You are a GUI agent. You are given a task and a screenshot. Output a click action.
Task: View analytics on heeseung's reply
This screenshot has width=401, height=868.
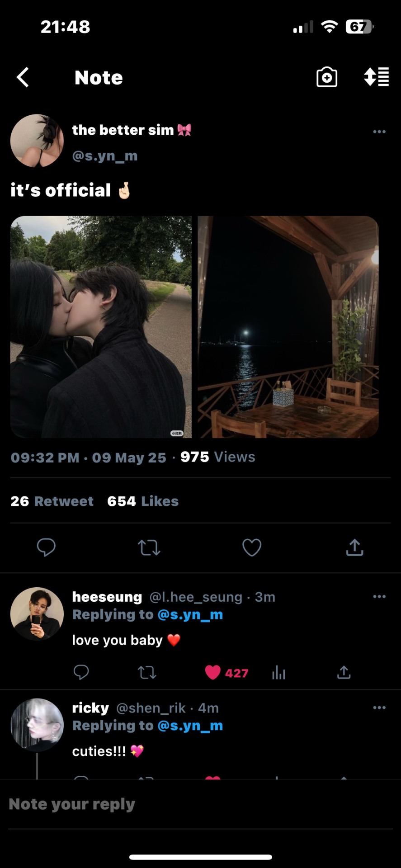[x=278, y=673]
